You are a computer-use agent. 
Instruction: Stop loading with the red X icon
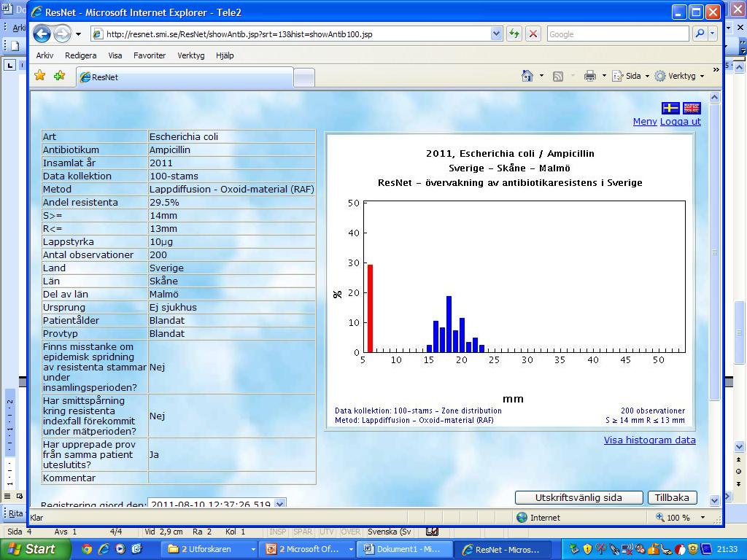[533, 34]
